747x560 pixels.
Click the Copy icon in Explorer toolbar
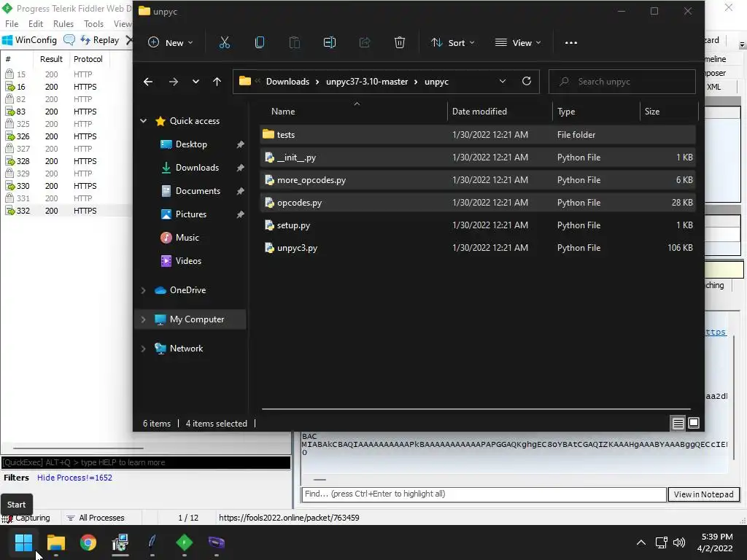tap(260, 43)
